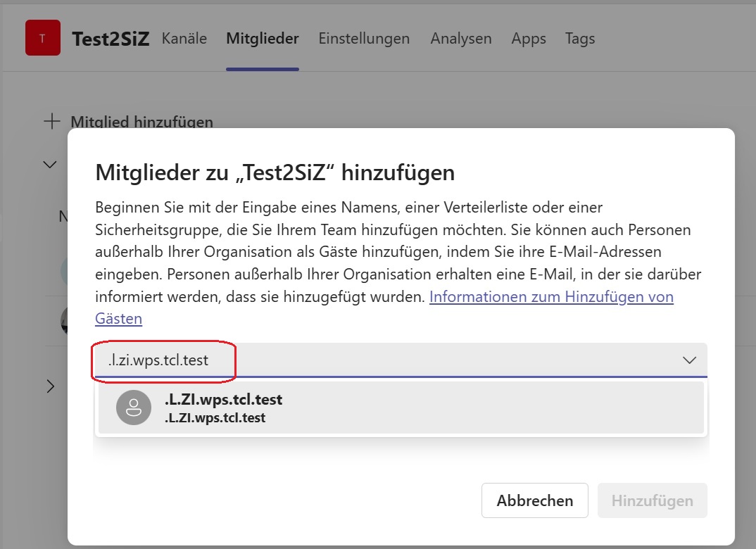The height and width of the screenshot is (549, 756).
Task: Click the red Test2SiZ team avatar icon
Action: coord(42,38)
